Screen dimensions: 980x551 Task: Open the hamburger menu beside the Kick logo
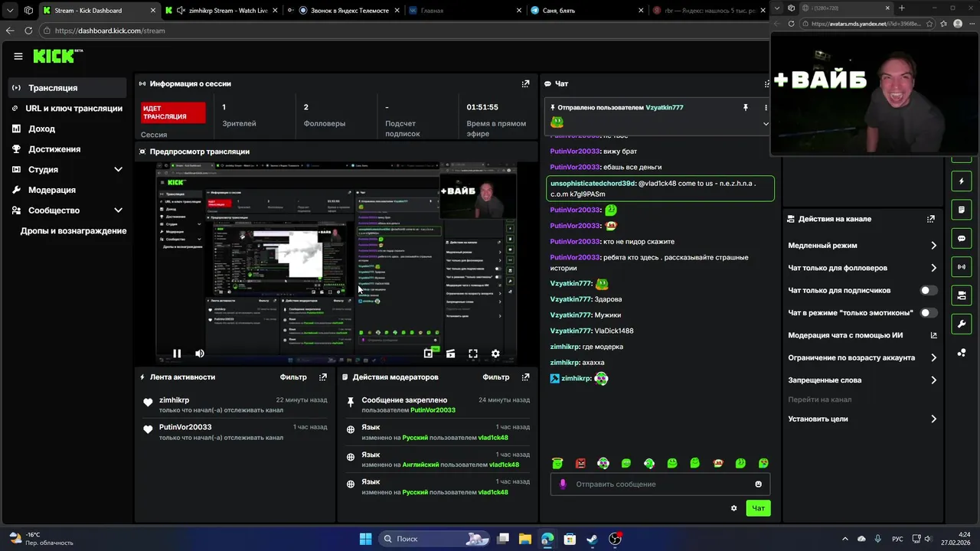(18, 56)
